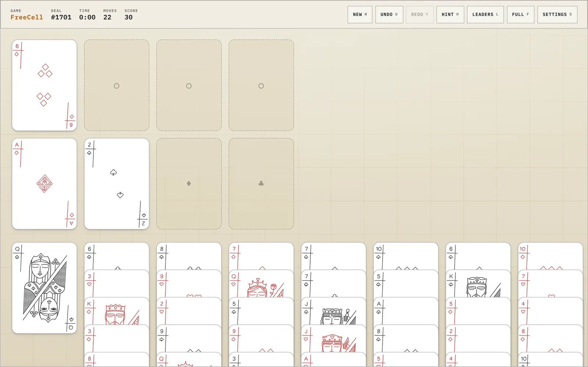Open the SETTINGS panel
The width and height of the screenshot is (588, 367).
(557, 15)
